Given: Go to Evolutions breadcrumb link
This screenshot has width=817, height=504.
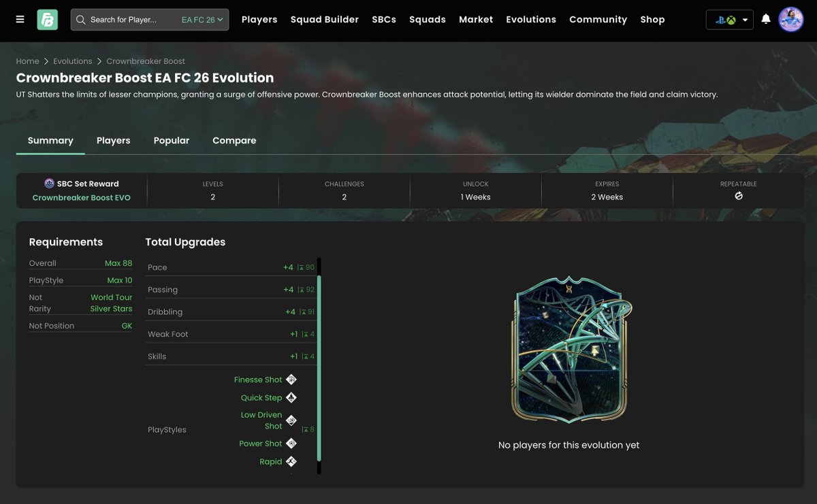Looking at the screenshot, I should pos(73,61).
